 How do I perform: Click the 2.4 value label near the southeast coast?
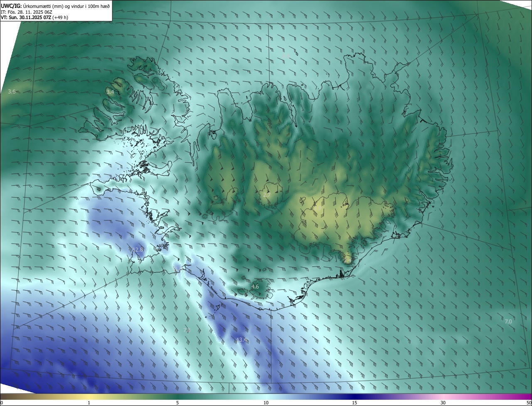point(347,260)
